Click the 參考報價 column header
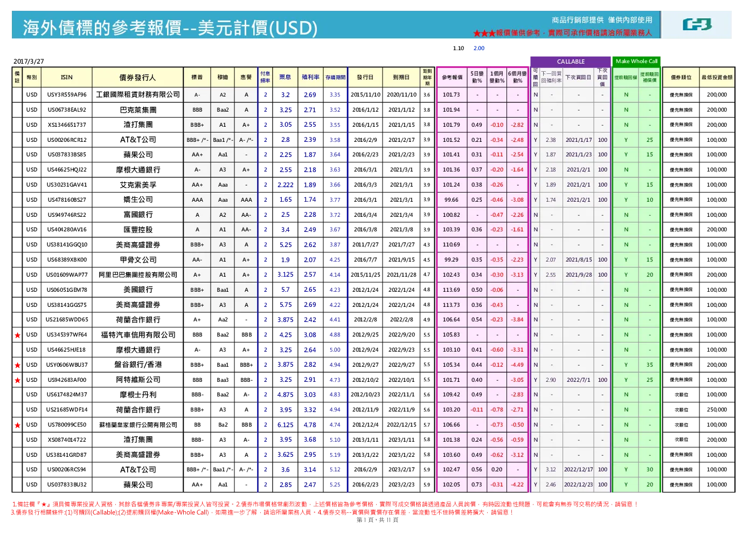 coord(452,77)
